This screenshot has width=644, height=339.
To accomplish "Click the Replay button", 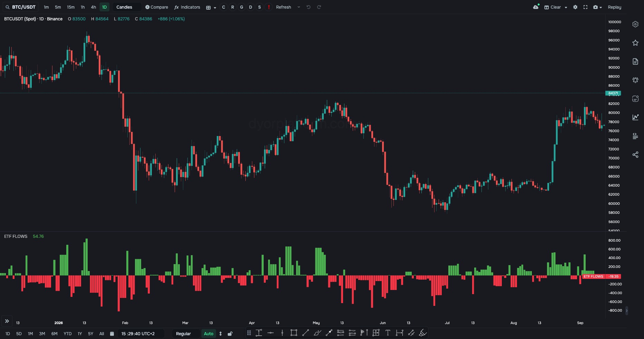I will tap(614, 7).
